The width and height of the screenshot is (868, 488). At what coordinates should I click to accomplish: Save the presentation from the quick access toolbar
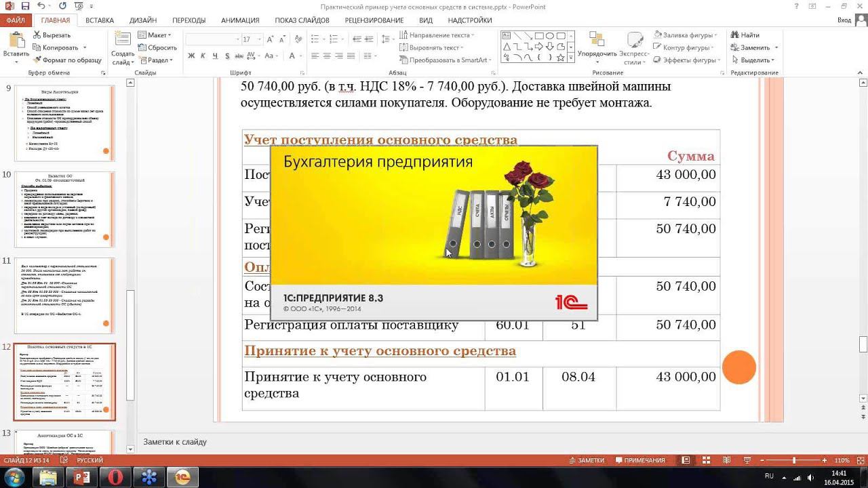tap(26, 5)
